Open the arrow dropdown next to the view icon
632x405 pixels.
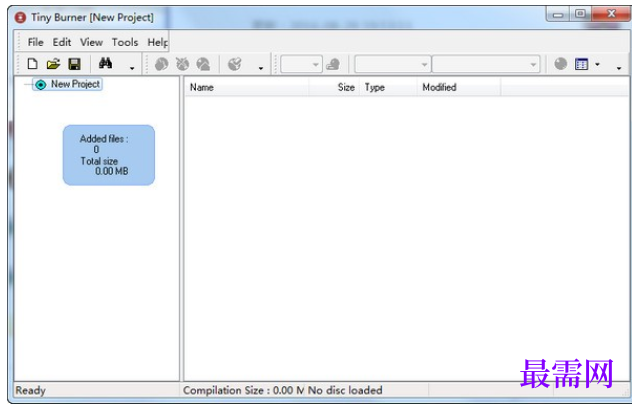[597, 64]
